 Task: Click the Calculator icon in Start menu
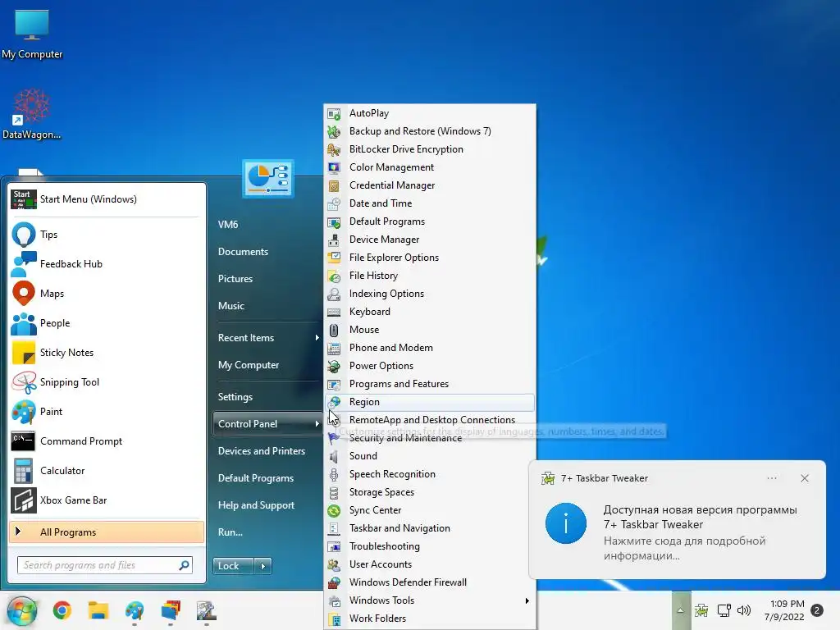[x=24, y=471]
